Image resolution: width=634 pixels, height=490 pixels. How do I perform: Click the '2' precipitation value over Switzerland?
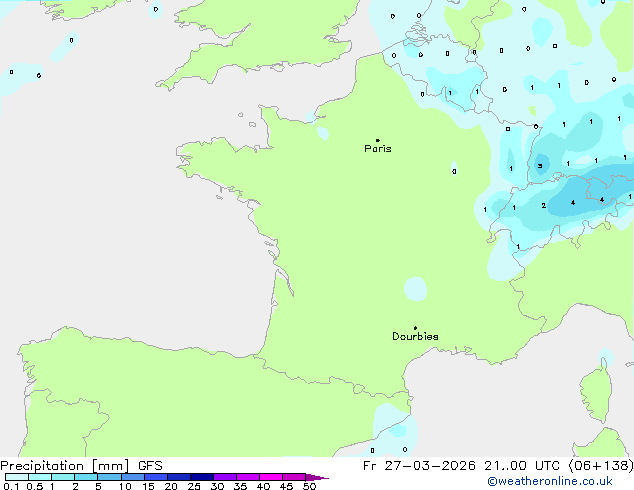(x=543, y=206)
